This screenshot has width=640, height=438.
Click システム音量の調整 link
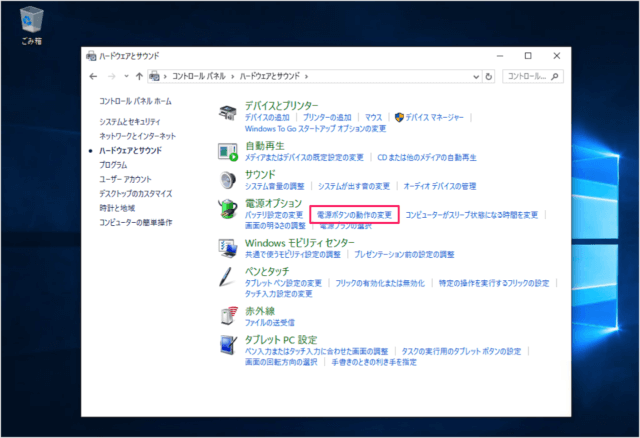point(275,187)
